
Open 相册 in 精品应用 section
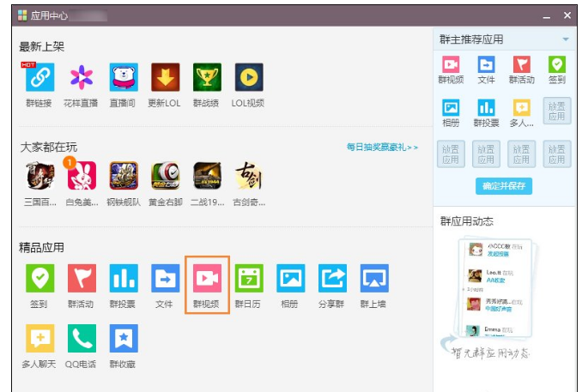pos(291,278)
